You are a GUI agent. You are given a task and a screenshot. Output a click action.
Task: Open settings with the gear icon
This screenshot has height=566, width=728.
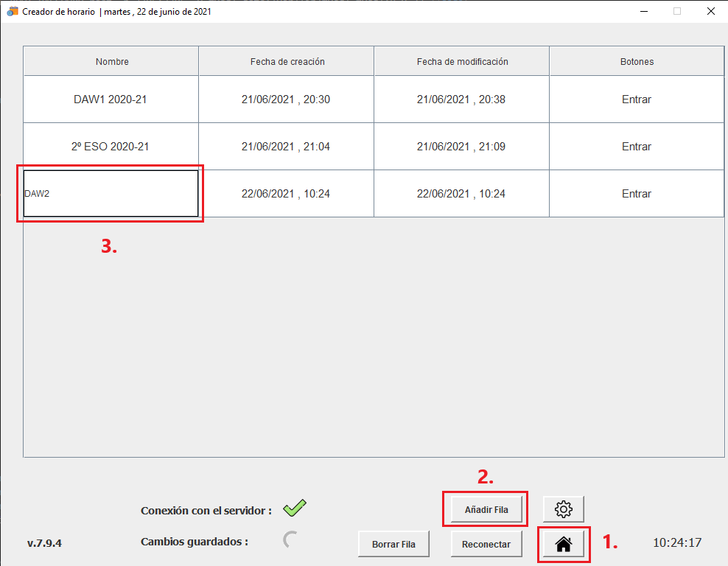point(564,509)
